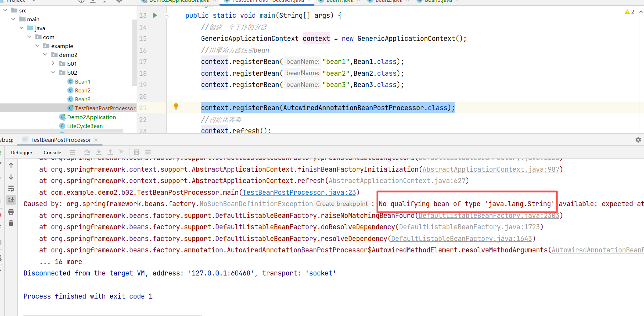Click the "bean1" string on line 17

click(x=336, y=61)
